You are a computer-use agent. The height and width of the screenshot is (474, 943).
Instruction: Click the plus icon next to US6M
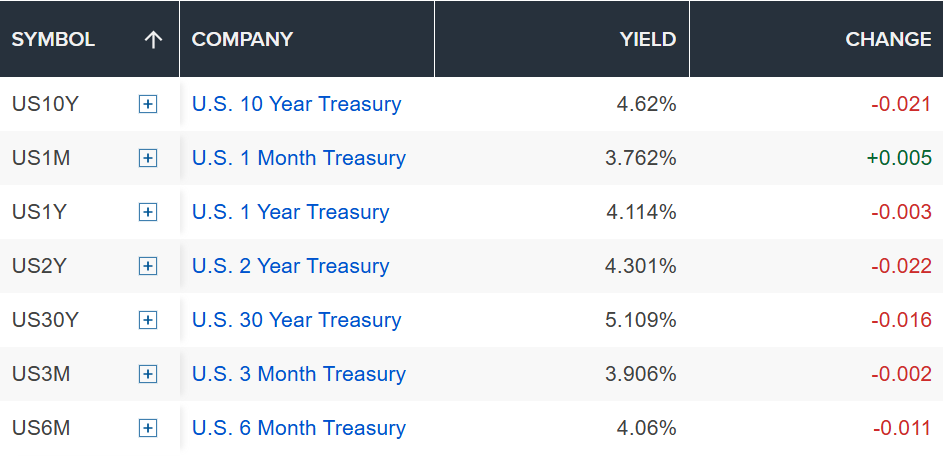[x=148, y=428]
